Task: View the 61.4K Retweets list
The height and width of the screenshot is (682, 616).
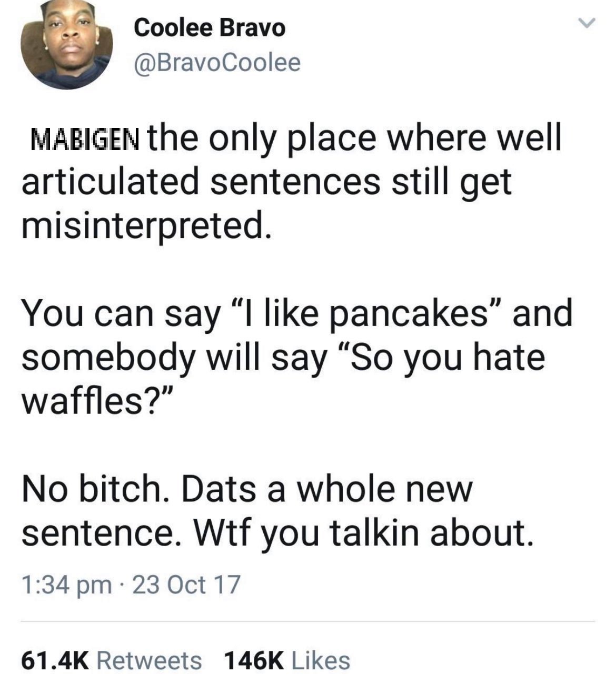Action: (x=112, y=660)
